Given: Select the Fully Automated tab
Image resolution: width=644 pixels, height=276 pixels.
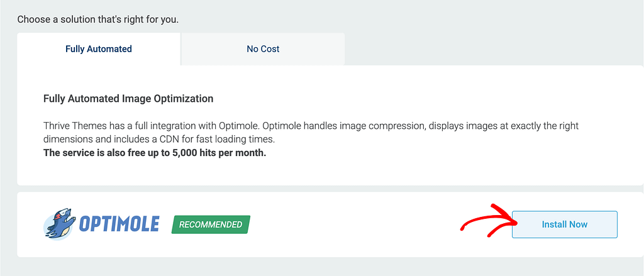Looking at the screenshot, I should [99, 49].
